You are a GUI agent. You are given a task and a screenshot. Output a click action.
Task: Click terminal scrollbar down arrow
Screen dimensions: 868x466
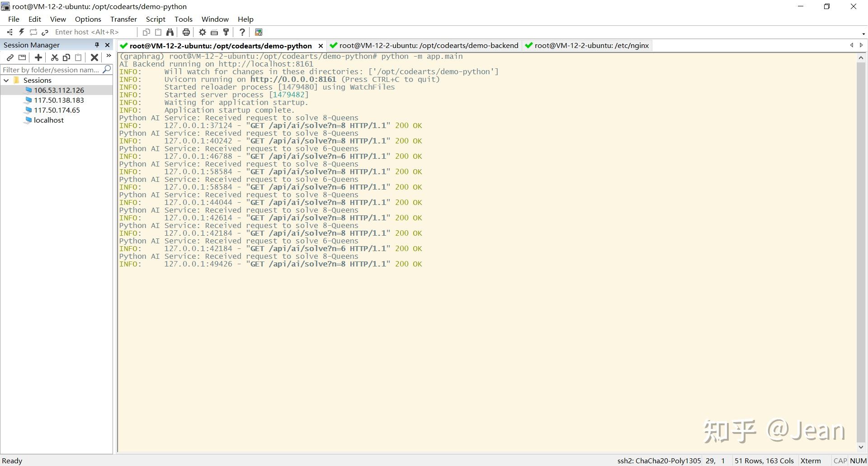click(x=861, y=447)
